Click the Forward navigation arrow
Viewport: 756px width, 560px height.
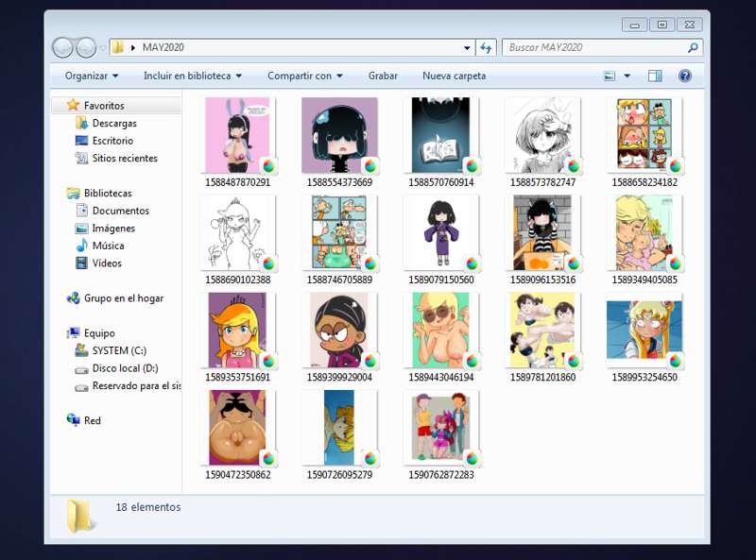(86, 47)
